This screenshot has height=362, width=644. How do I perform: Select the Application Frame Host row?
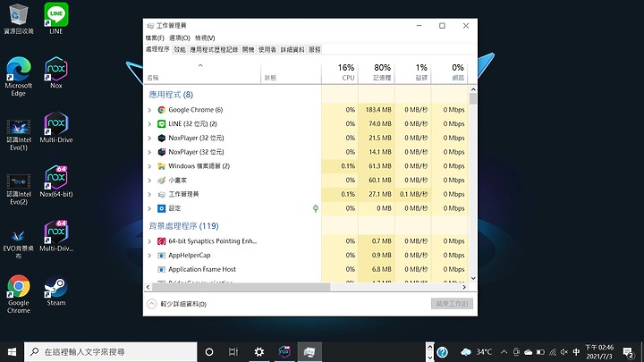(306, 269)
